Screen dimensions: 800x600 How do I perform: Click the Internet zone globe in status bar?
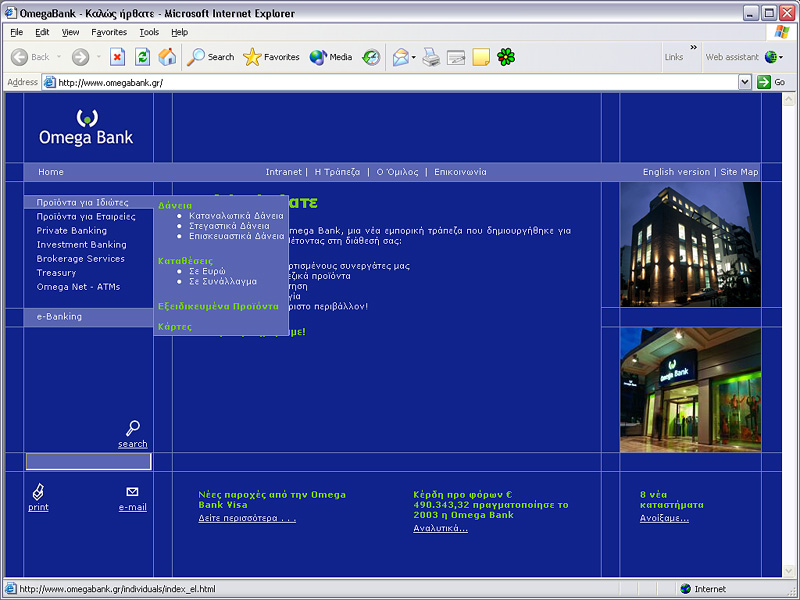pyautogui.click(x=686, y=589)
